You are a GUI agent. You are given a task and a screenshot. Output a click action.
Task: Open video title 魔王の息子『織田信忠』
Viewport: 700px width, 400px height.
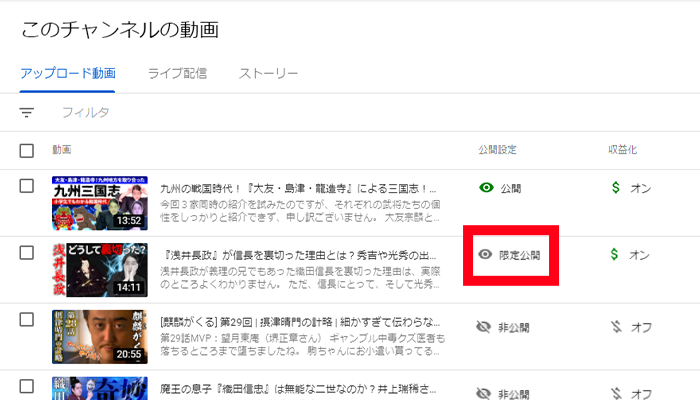(298, 389)
